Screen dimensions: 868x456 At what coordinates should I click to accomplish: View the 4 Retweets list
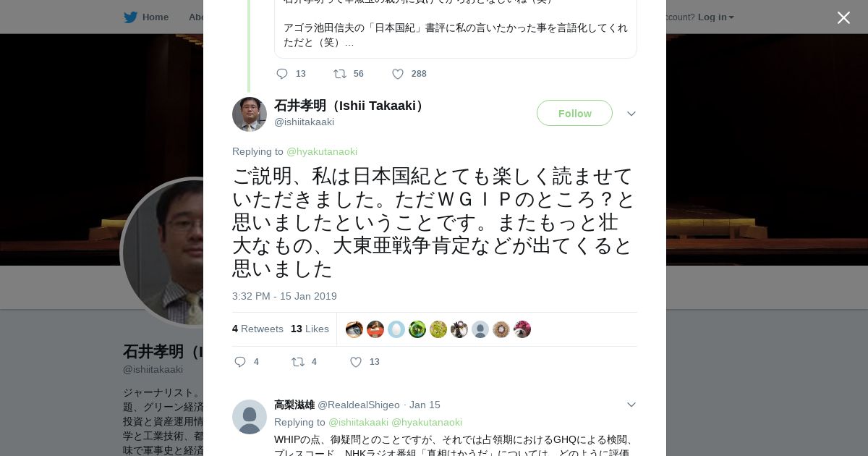258,329
